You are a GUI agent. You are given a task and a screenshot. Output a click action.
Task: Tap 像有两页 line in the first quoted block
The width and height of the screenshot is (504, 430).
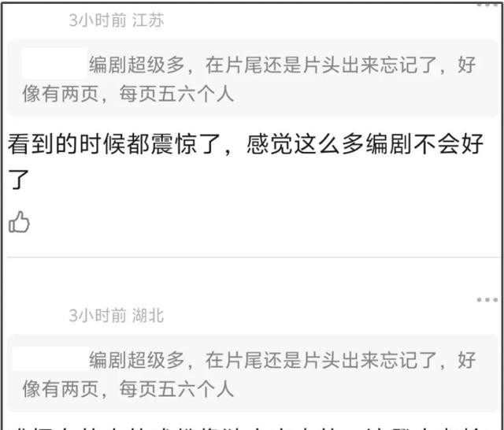[x=128, y=95]
